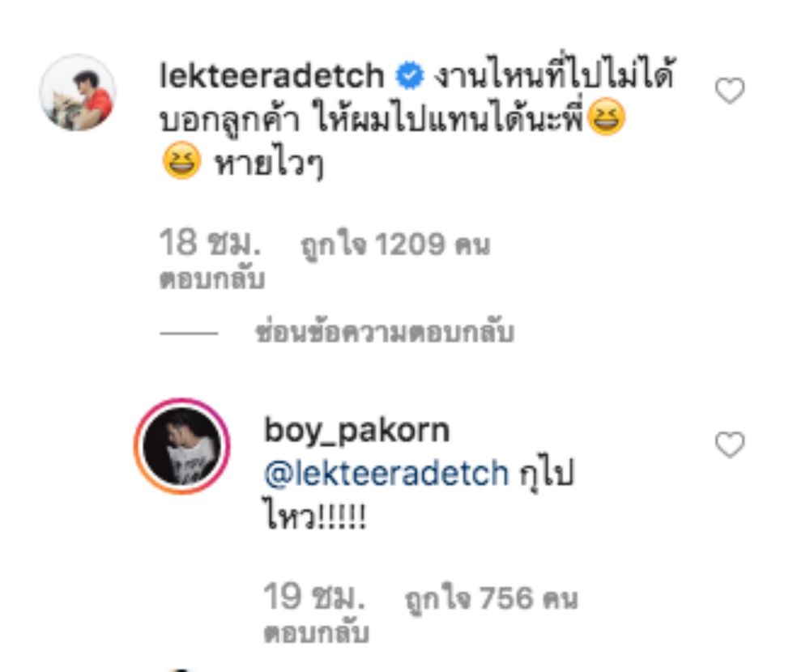Open the boy_pakorn username link
This screenshot has width=810, height=672.
pos(357,431)
